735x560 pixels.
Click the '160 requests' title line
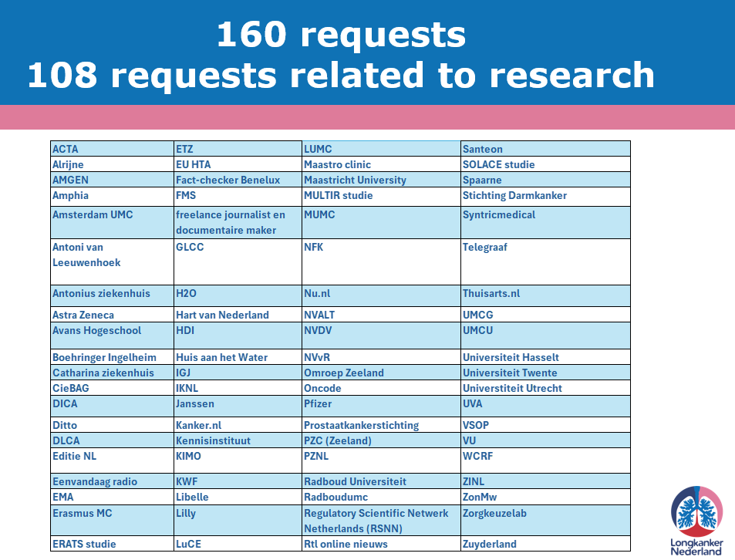[341, 35]
